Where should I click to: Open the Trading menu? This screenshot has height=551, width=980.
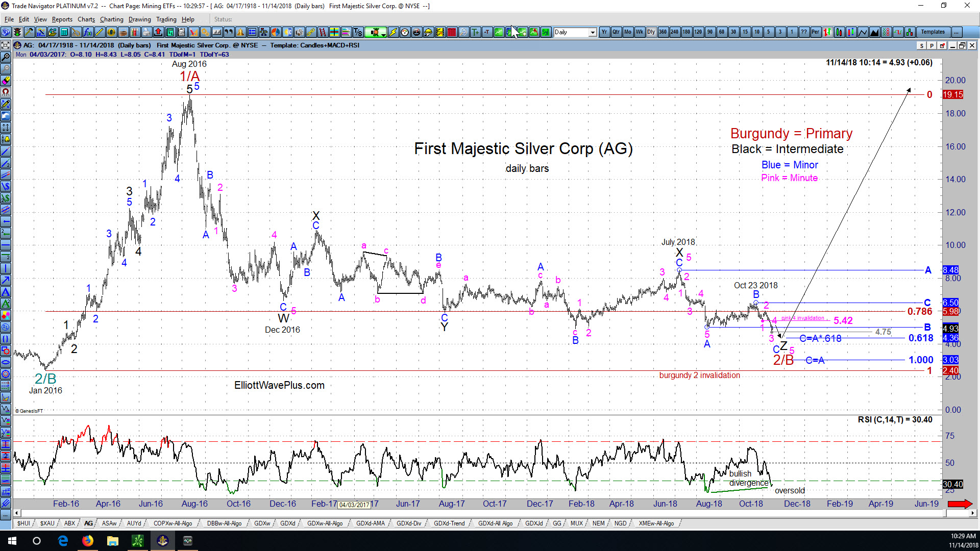(166, 19)
